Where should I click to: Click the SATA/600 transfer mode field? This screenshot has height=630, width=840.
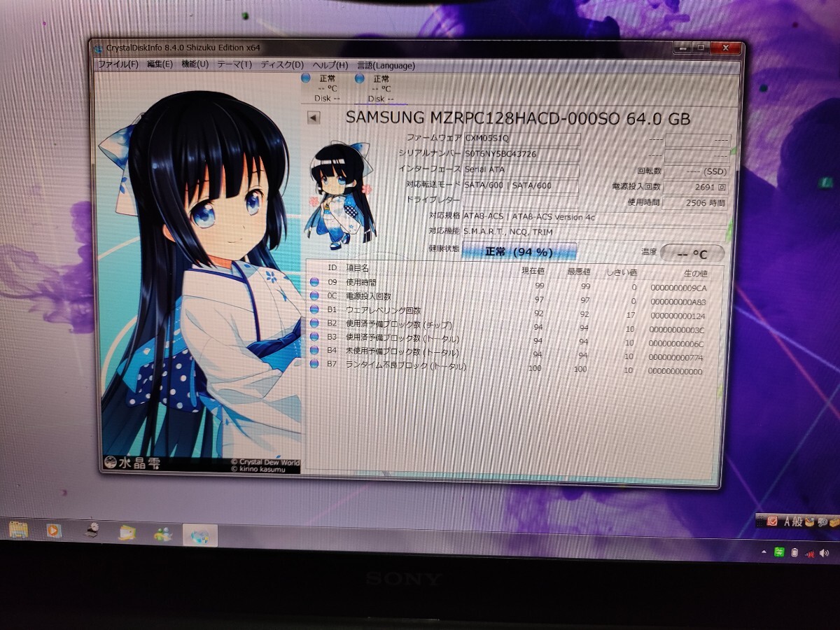pyautogui.click(x=521, y=185)
